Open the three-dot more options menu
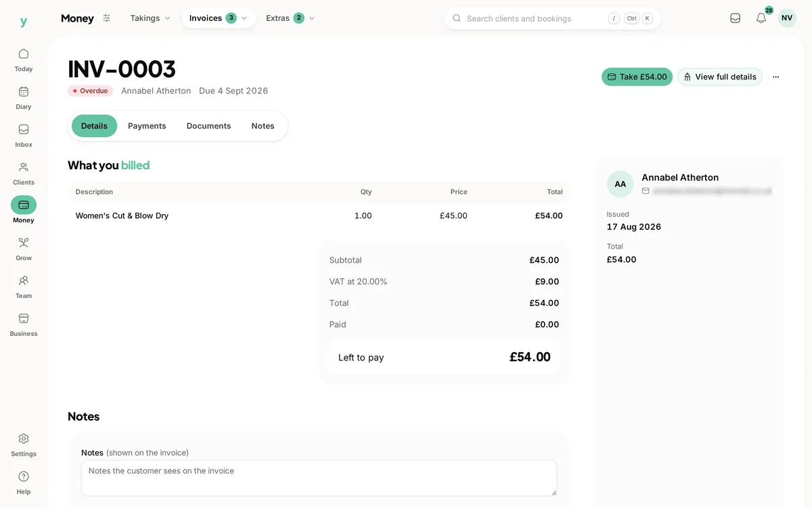This screenshot has width=812, height=508. [x=775, y=77]
